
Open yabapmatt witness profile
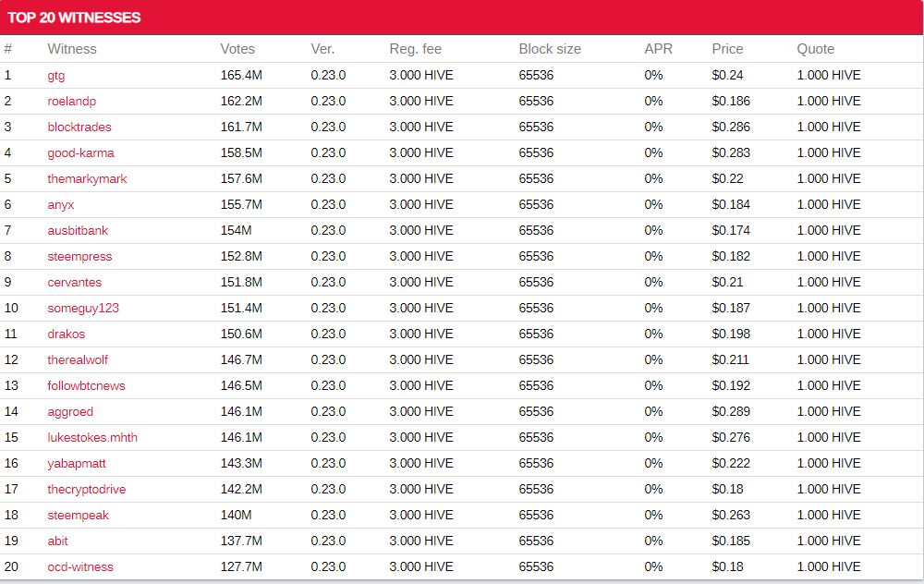click(x=77, y=464)
